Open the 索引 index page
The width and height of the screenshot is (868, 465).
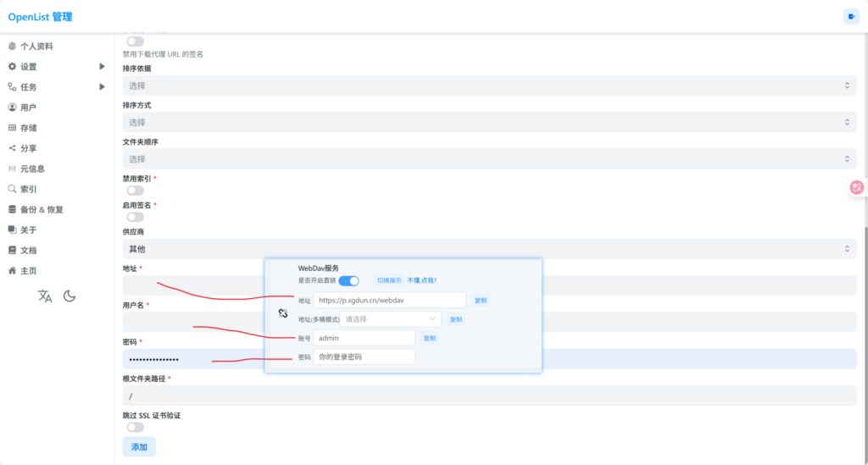pyautogui.click(x=28, y=190)
